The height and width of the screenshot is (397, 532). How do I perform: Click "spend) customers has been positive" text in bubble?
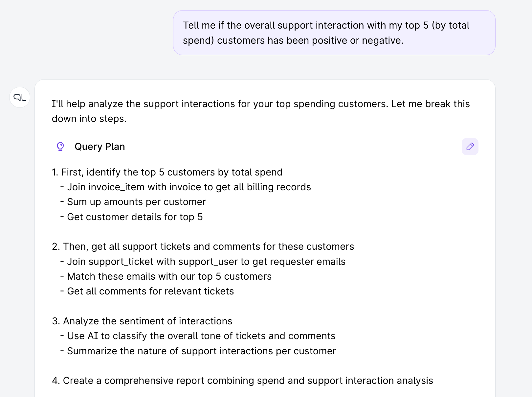tap(293, 40)
